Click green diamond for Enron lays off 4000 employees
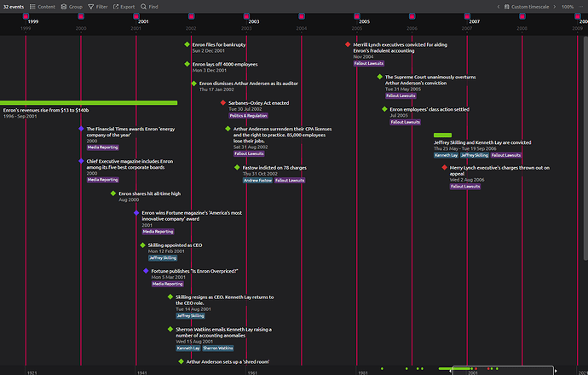588x375 pixels. tap(187, 64)
